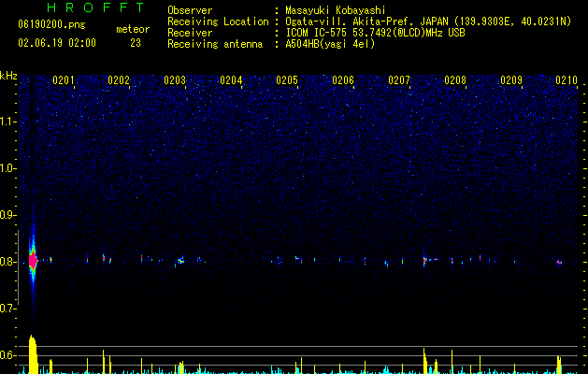
Task: Click the 1.0 frequency axis label
Action: pyautogui.click(x=8, y=168)
